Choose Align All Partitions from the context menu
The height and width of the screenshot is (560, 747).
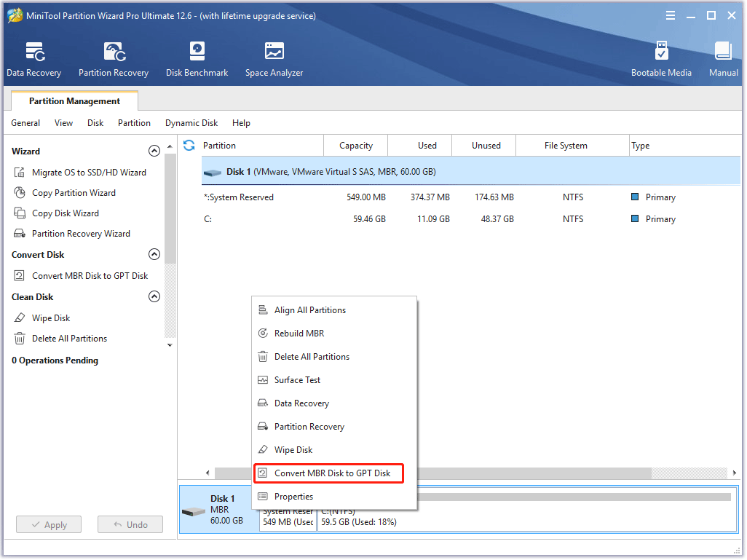(x=334, y=310)
